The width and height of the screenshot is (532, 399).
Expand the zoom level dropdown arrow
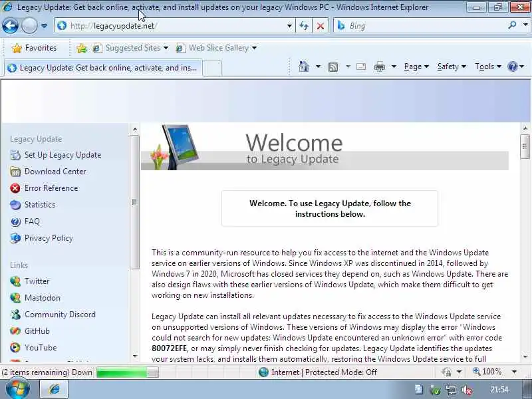(x=514, y=372)
